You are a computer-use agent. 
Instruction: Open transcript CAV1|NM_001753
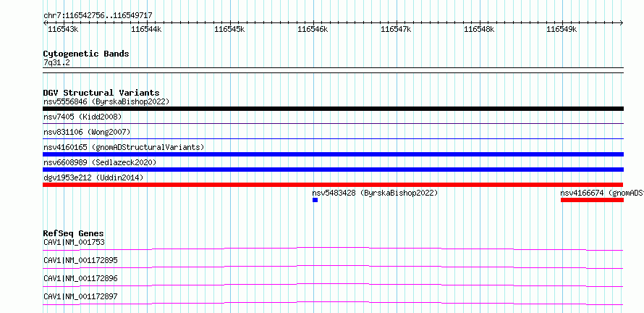pyautogui.click(x=74, y=242)
